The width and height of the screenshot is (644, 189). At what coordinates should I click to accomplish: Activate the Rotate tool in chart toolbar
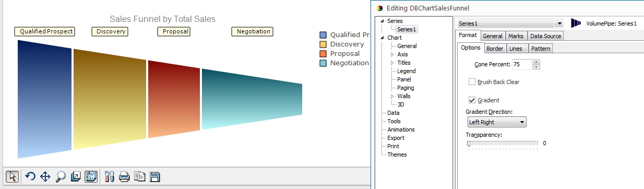click(x=30, y=176)
